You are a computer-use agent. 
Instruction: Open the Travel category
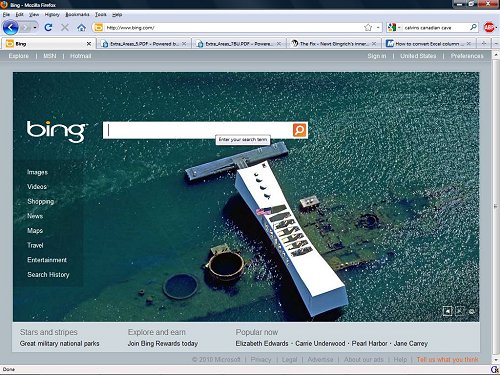[35, 245]
